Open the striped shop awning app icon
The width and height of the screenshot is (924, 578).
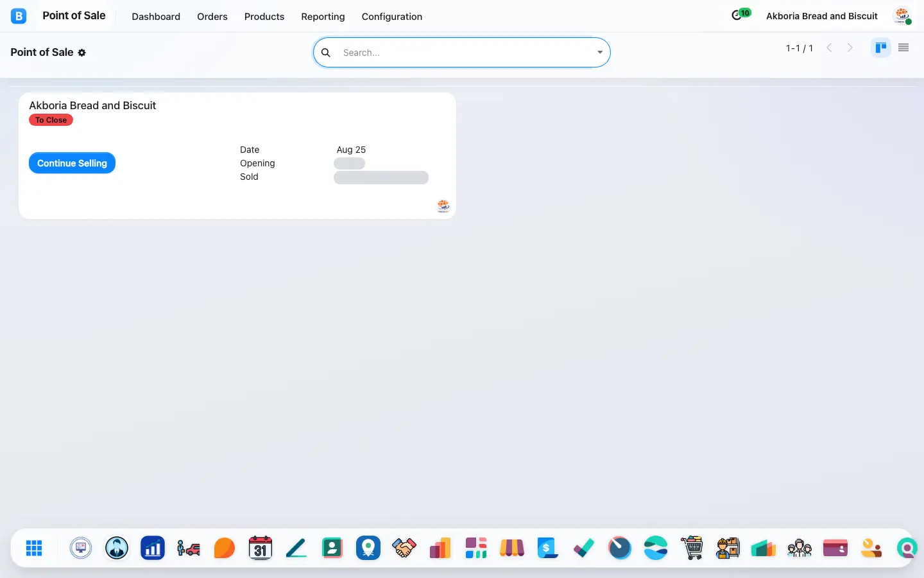point(512,548)
